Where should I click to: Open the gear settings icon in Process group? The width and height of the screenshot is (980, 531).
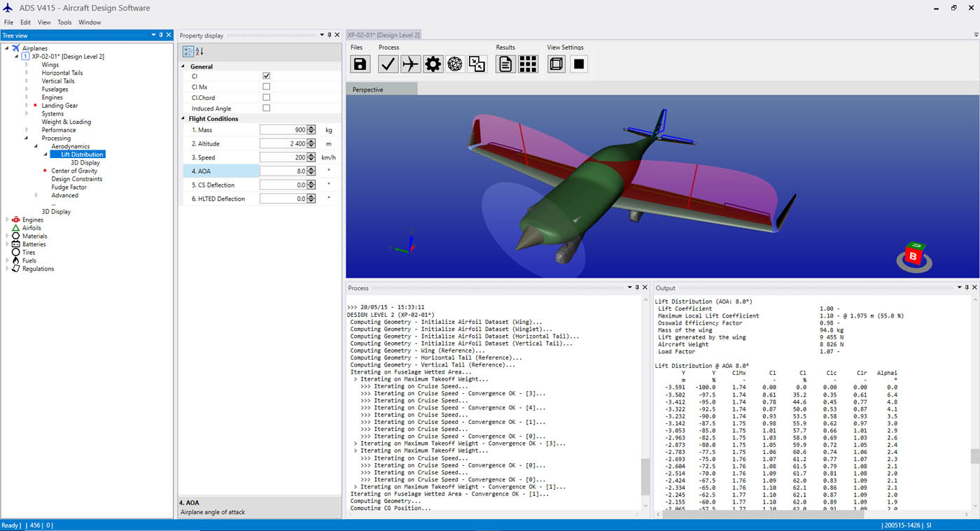tap(433, 64)
